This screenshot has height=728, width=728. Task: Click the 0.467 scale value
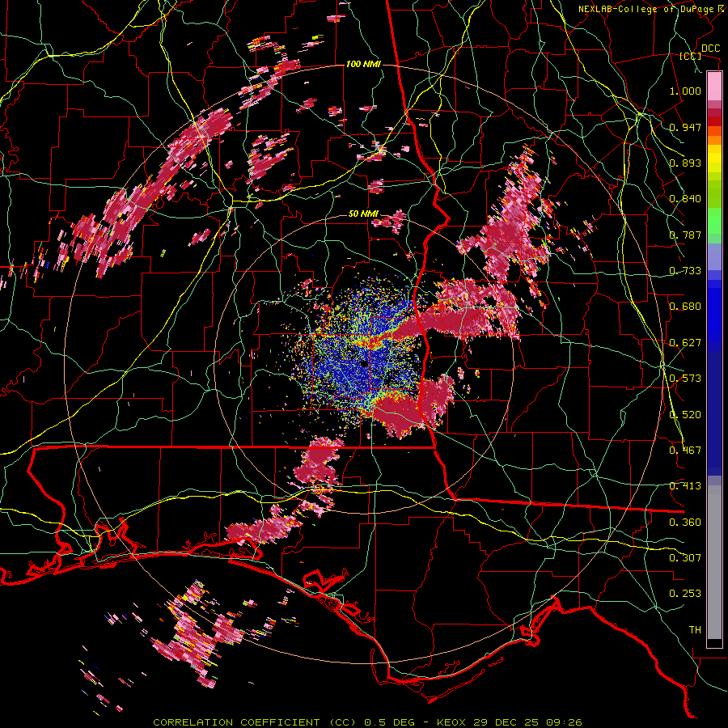pos(685,451)
